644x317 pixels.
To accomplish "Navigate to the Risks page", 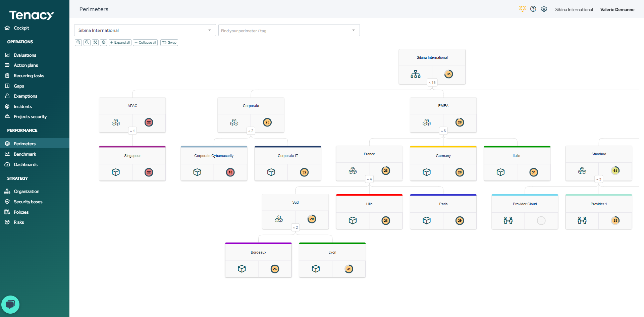I will (19, 222).
